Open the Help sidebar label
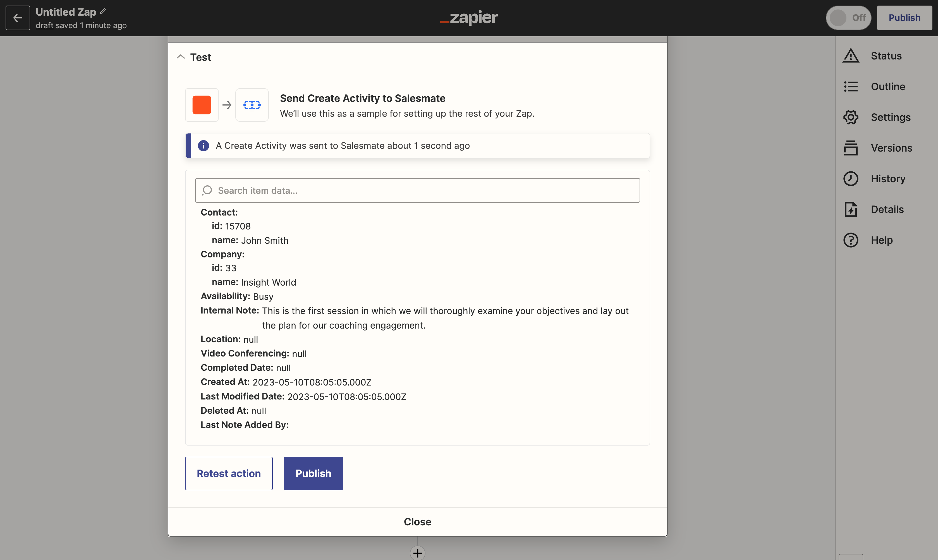Screen dimensions: 938x560 [x=882, y=240]
